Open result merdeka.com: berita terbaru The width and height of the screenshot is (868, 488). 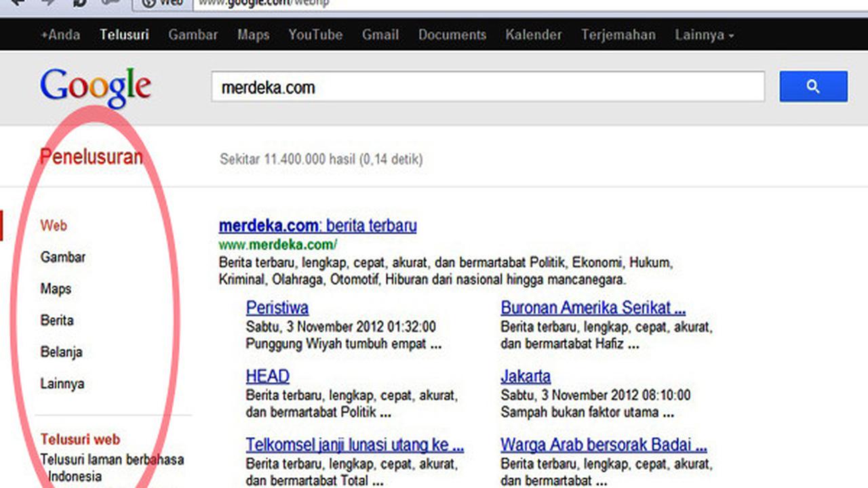pyautogui.click(x=317, y=226)
